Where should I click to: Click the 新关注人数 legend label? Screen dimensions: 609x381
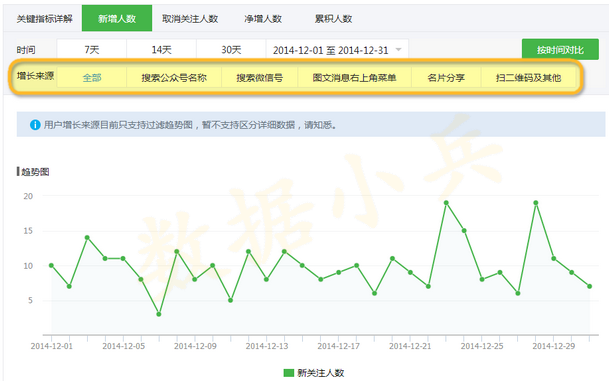(321, 373)
